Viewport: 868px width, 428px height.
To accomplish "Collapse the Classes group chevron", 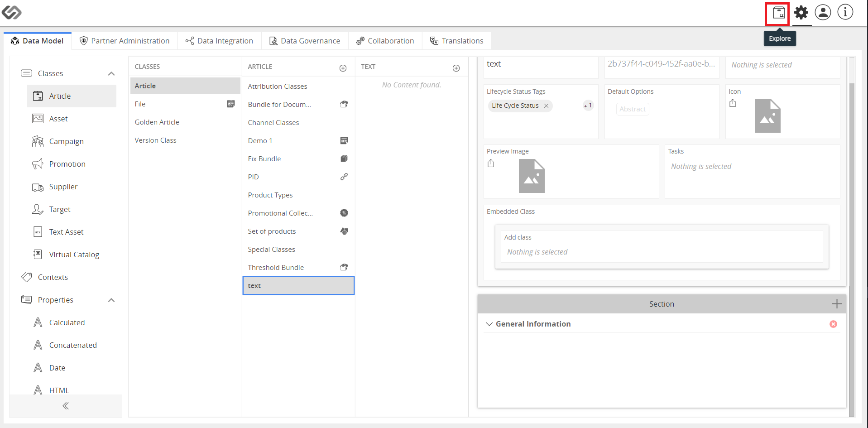I will coord(111,73).
